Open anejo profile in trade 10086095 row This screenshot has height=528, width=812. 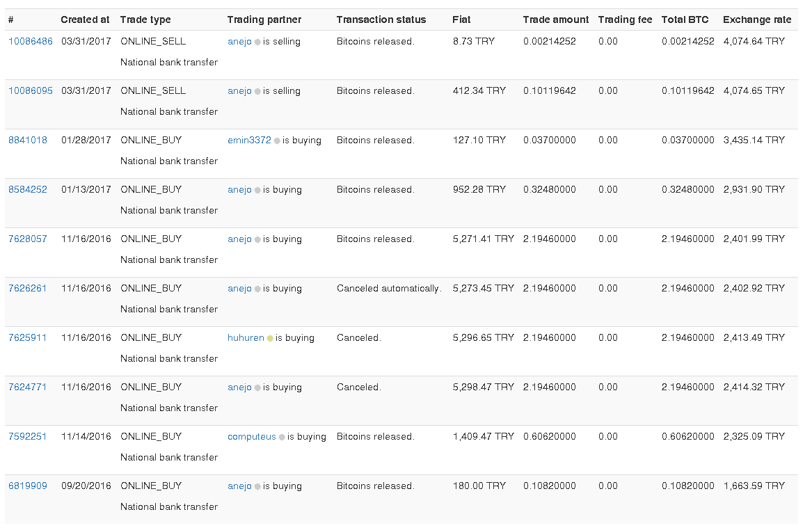pos(239,90)
